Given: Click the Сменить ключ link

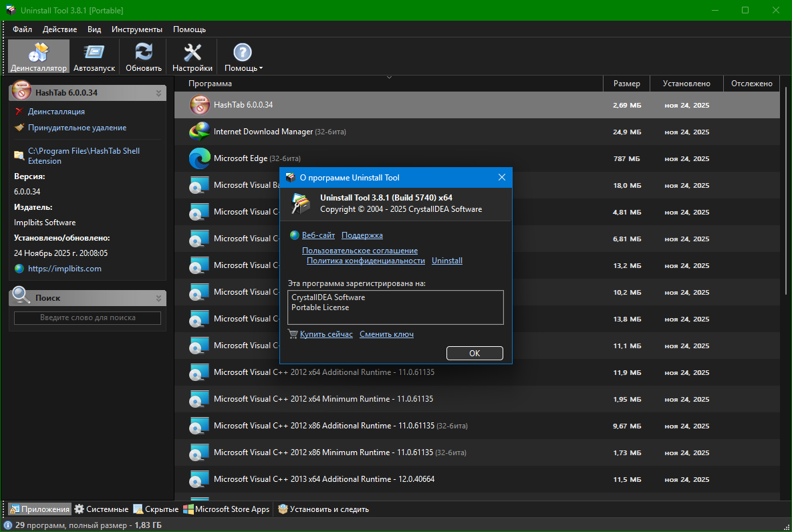Looking at the screenshot, I should [386, 334].
